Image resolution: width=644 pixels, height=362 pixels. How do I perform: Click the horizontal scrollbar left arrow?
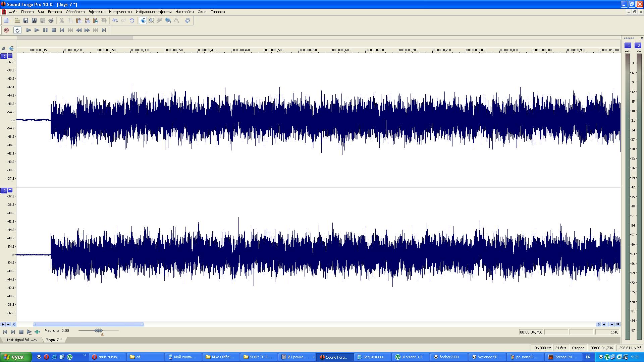(x=14, y=324)
